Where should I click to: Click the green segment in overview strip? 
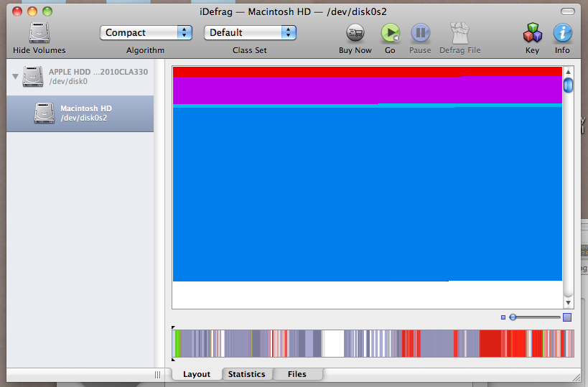click(178, 343)
